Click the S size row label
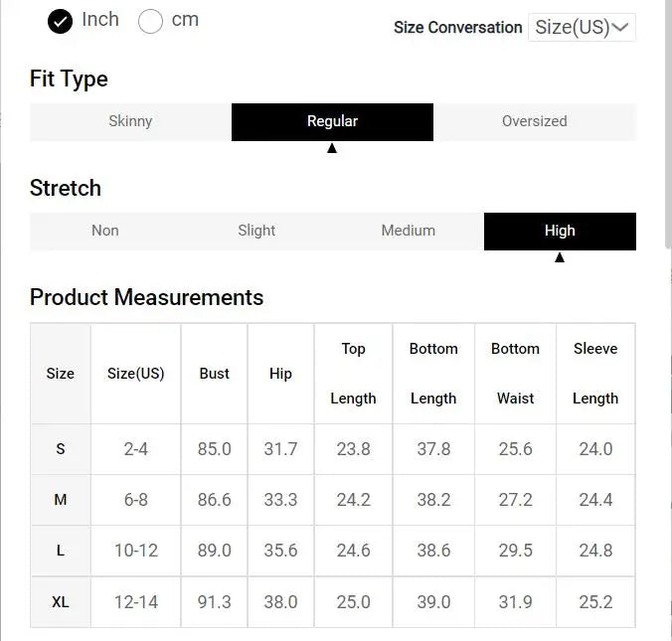This screenshot has width=672, height=641. click(x=61, y=449)
